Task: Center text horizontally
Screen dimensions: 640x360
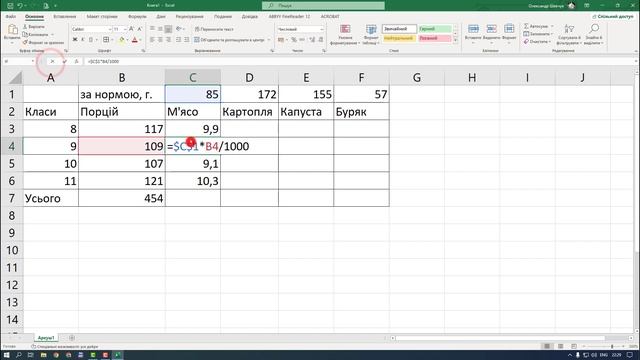Action: point(160,40)
